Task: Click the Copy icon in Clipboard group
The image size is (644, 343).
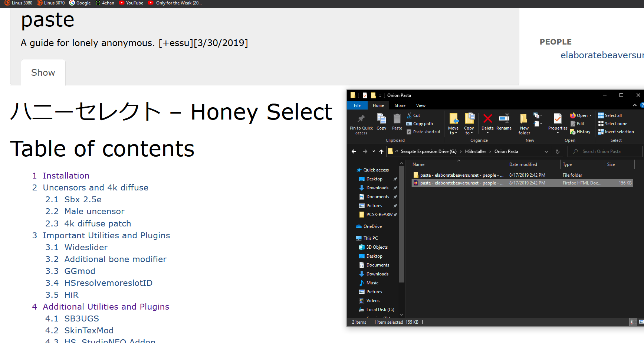Action: [381, 119]
